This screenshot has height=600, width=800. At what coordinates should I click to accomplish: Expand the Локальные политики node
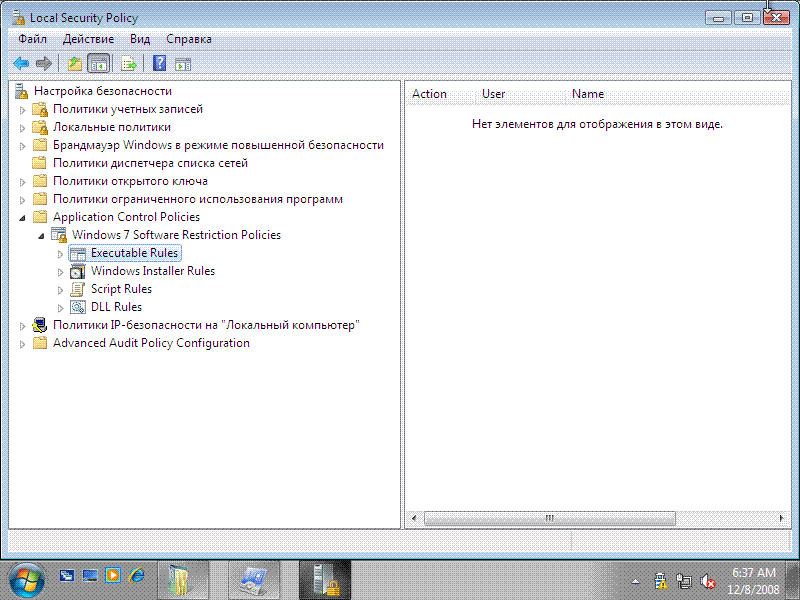pyautogui.click(x=22, y=128)
